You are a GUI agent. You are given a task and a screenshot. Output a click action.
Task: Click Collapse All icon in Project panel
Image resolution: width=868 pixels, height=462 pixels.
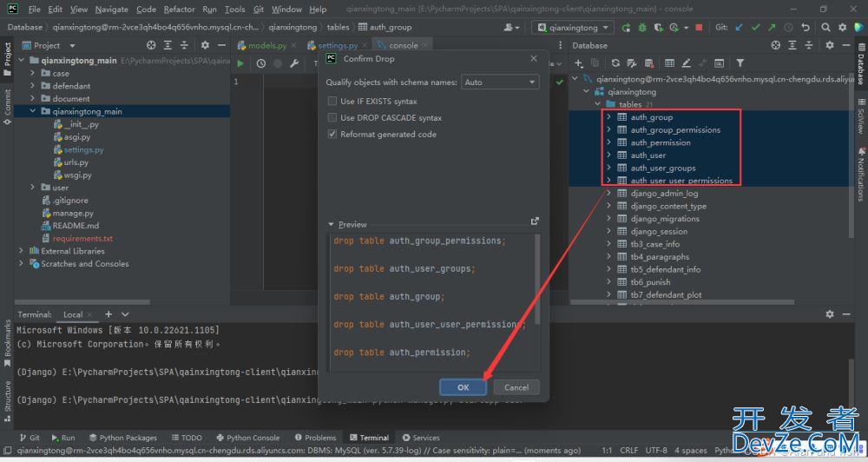point(184,45)
